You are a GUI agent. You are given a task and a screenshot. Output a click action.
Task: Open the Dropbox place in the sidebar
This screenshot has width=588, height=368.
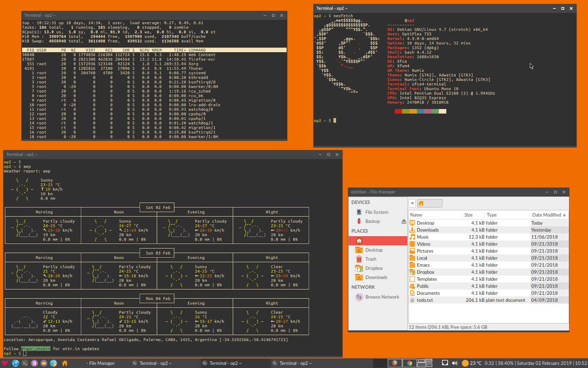pyautogui.click(x=374, y=268)
